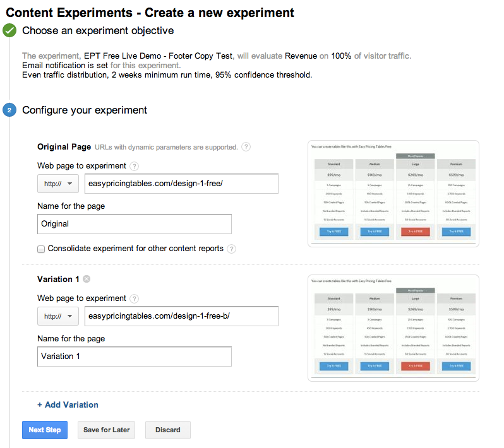The width and height of the screenshot is (504, 448).
Task: Open Original Page preview thumbnail
Action: [x=393, y=194]
